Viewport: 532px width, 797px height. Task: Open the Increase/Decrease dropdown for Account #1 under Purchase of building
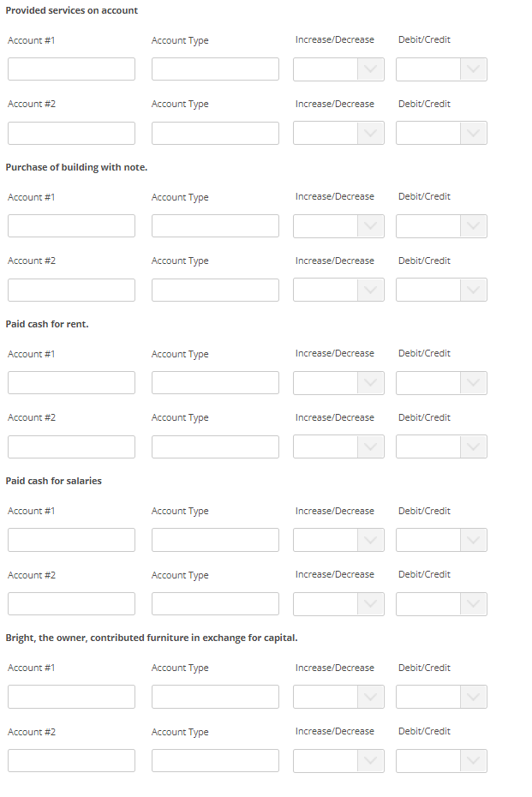338,225
